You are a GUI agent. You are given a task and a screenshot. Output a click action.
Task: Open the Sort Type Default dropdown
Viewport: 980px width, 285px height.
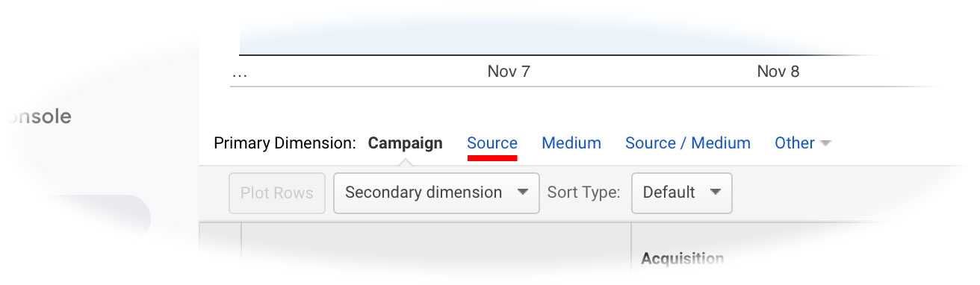(682, 192)
